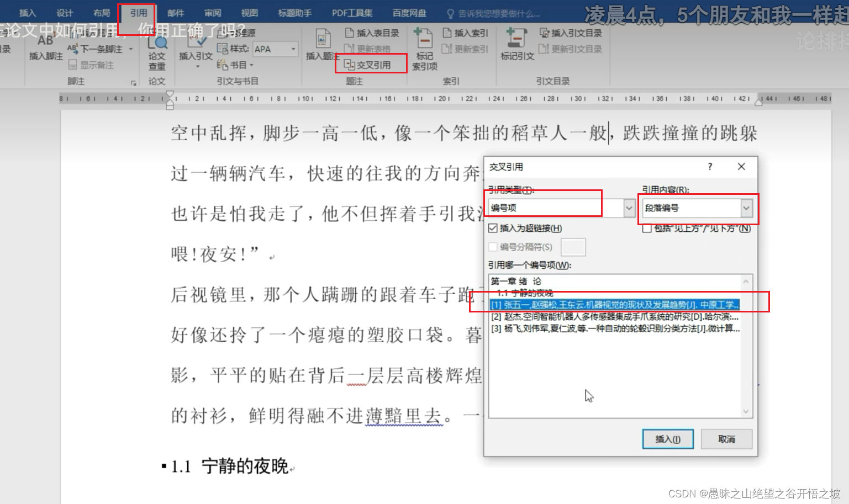Open the PDF工具集 ribbon tab
The height and width of the screenshot is (504, 849).
tap(352, 13)
